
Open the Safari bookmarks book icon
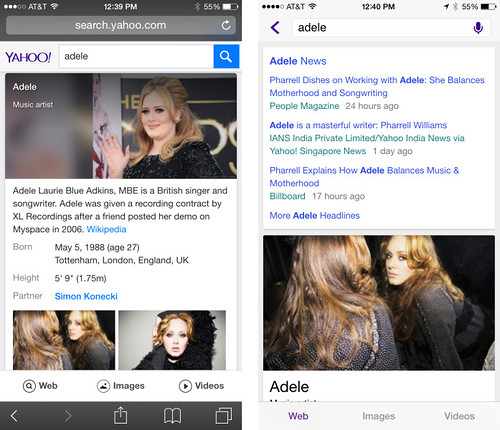[172, 416]
